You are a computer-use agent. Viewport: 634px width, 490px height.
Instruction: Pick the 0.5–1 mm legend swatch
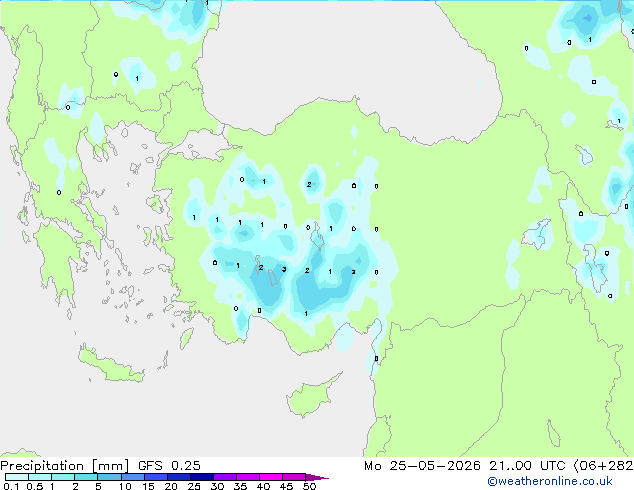click(40, 477)
